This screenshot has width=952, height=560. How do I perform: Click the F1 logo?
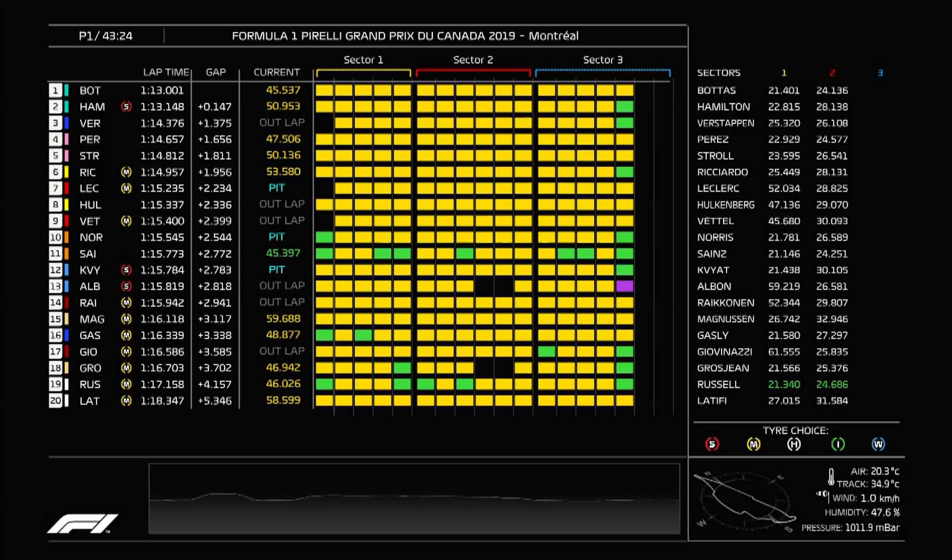83,524
